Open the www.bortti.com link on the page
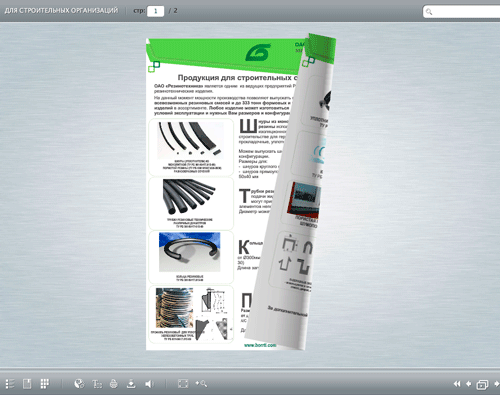The image size is (500, 395). tap(260, 345)
